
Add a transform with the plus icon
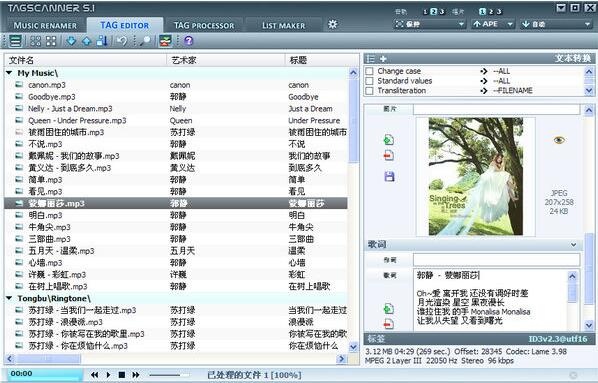(x=383, y=59)
